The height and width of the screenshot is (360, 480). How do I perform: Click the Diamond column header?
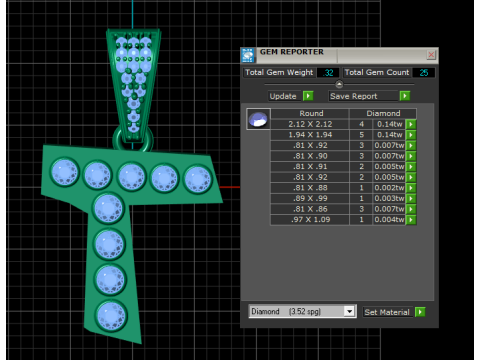(x=383, y=113)
